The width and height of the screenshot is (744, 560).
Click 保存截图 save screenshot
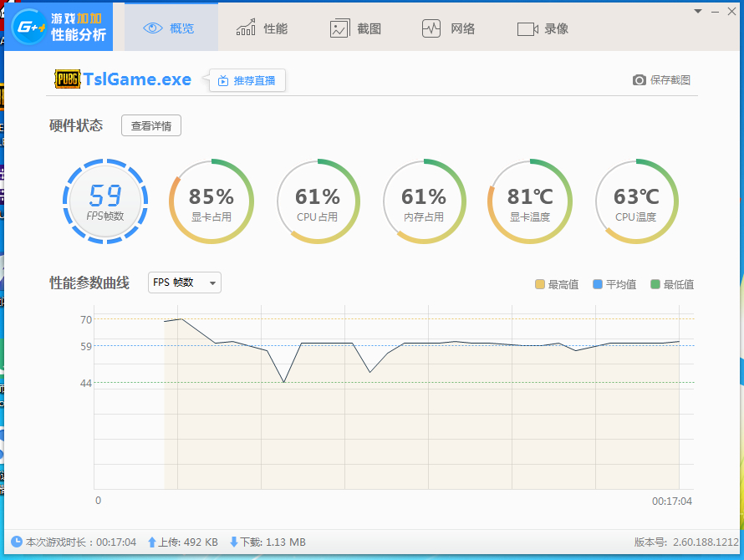(x=661, y=79)
